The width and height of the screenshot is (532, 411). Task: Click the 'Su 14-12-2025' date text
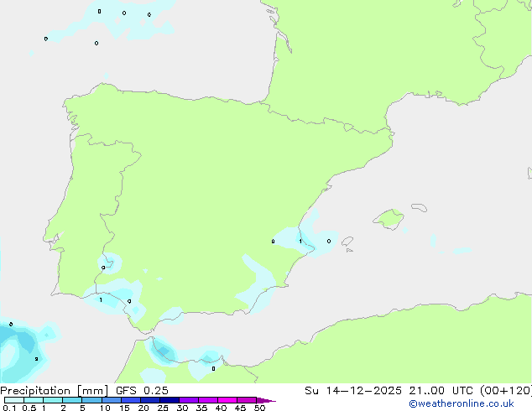click(x=353, y=391)
